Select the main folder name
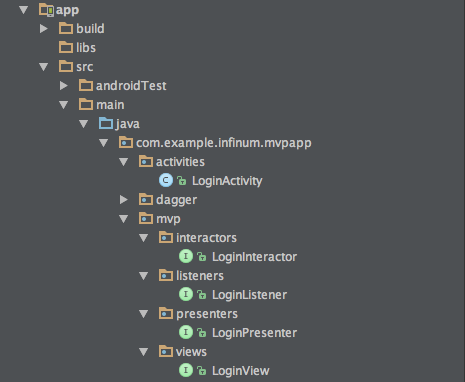The height and width of the screenshot is (382, 465). [x=110, y=105]
